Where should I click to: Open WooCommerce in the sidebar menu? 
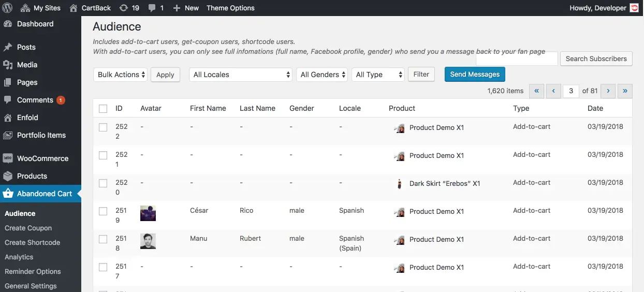(42, 158)
